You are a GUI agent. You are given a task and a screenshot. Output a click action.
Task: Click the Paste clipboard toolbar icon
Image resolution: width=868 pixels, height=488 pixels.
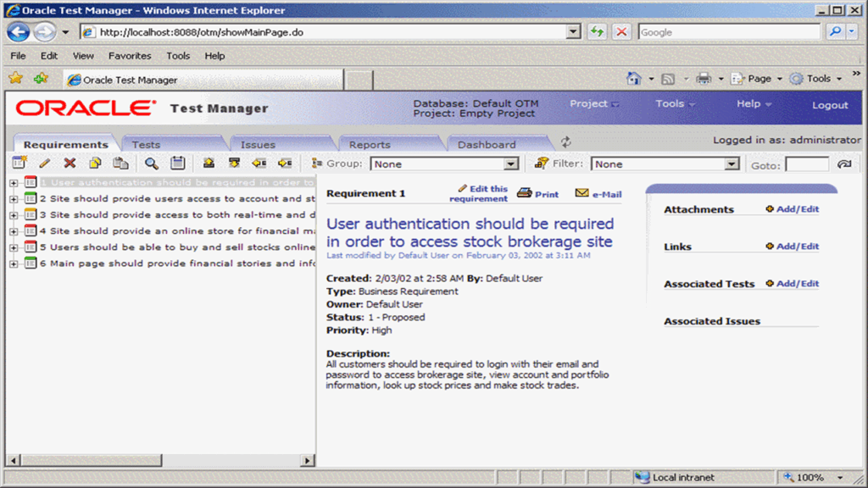click(x=120, y=164)
